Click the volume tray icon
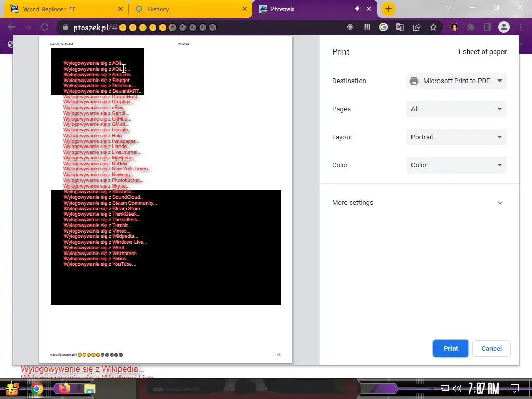Screen dimensions: 532x399 click(457, 389)
